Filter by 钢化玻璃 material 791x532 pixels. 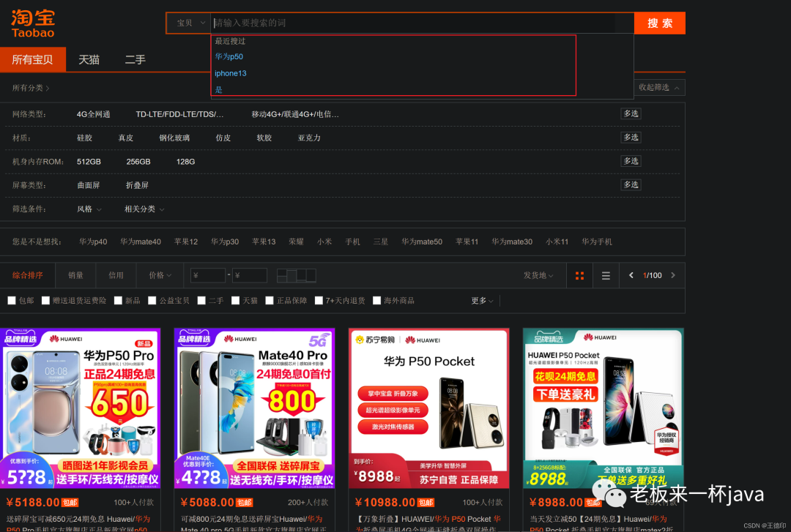(174, 138)
